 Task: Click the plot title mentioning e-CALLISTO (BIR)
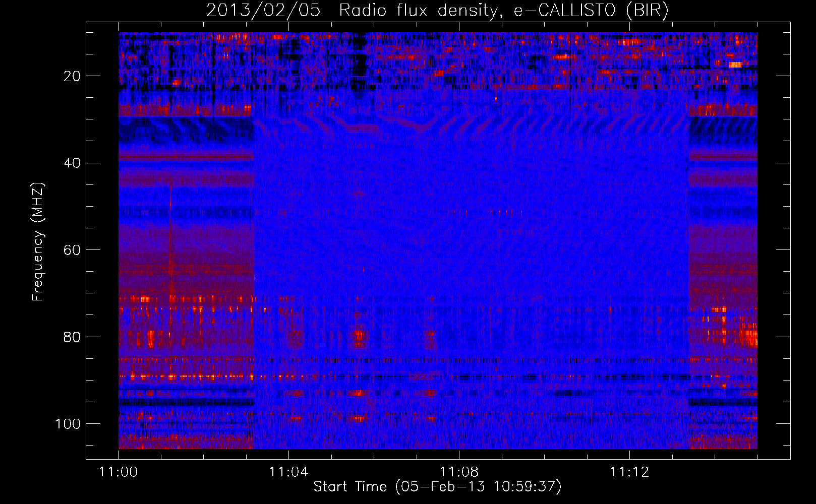click(x=437, y=11)
